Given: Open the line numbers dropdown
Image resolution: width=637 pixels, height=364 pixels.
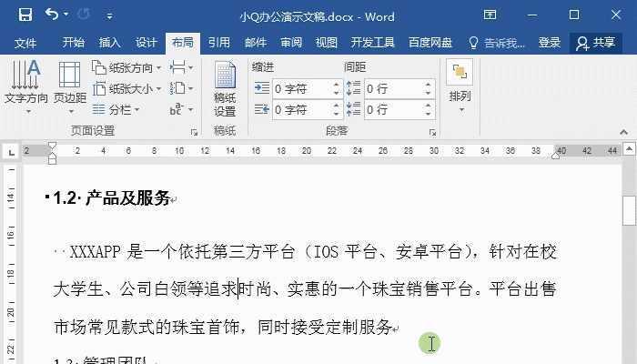Looking at the screenshot, I should (x=181, y=88).
